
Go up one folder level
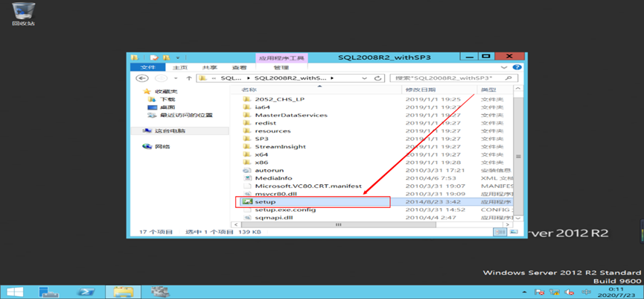coord(189,78)
